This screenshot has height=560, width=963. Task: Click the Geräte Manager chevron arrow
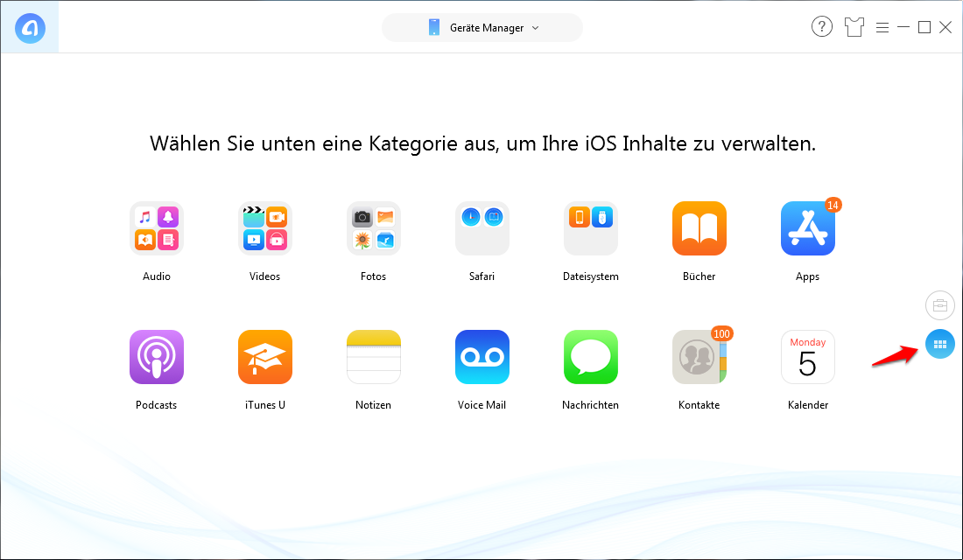[535, 28]
